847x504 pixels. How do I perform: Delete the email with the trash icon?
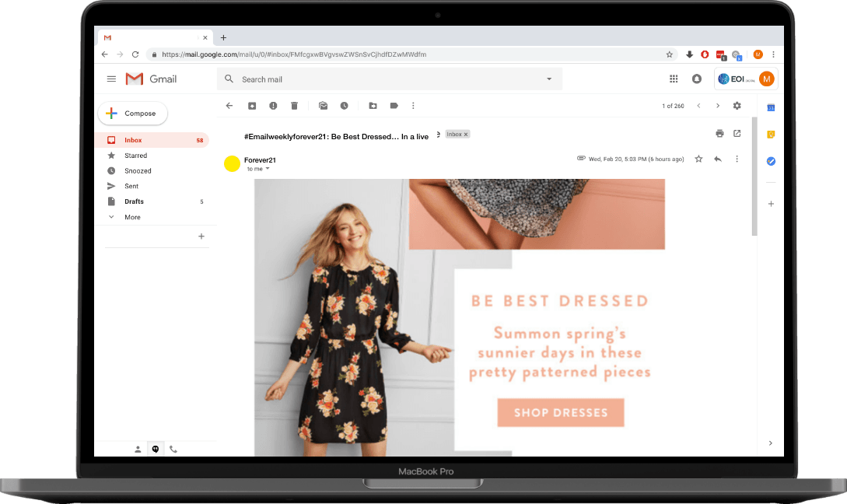294,106
